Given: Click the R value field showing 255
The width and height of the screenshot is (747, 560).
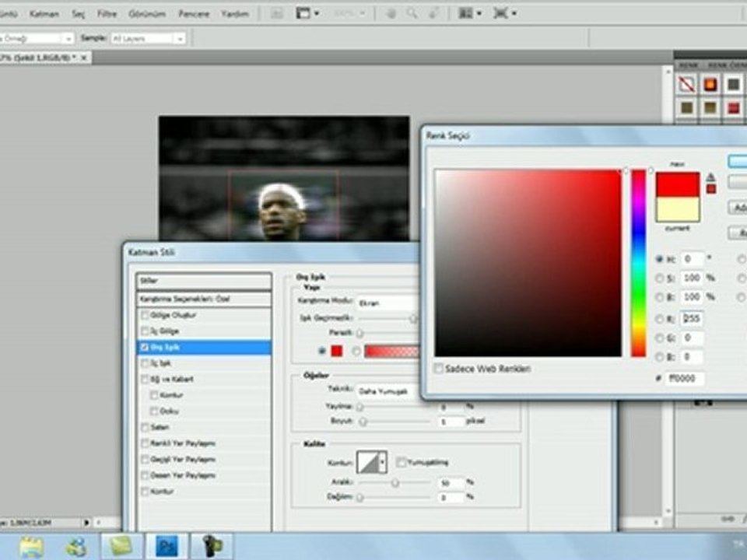Looking at the screenshot, I should (x=693, y=318).
